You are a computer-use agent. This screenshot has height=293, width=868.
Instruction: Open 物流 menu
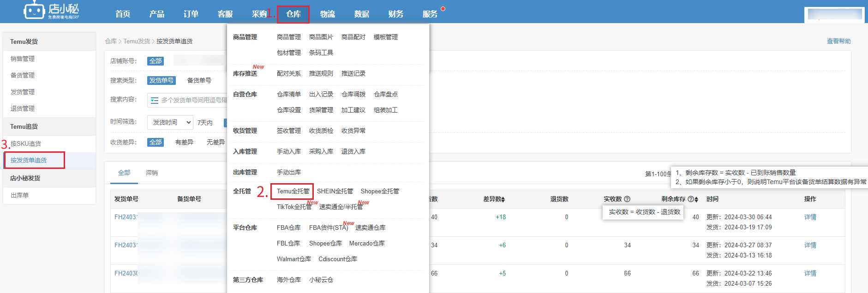pyautogui.click(x=328, y=14)
